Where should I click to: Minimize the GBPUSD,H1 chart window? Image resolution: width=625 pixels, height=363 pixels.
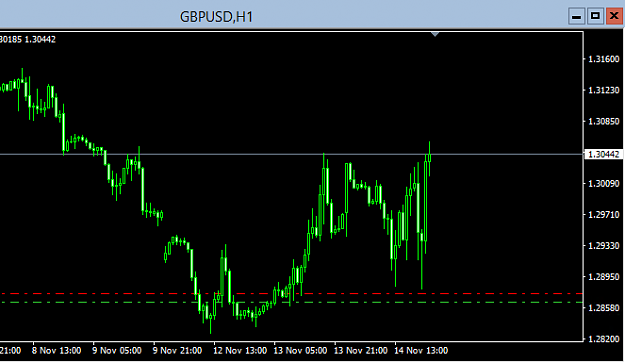click(576, 16)
